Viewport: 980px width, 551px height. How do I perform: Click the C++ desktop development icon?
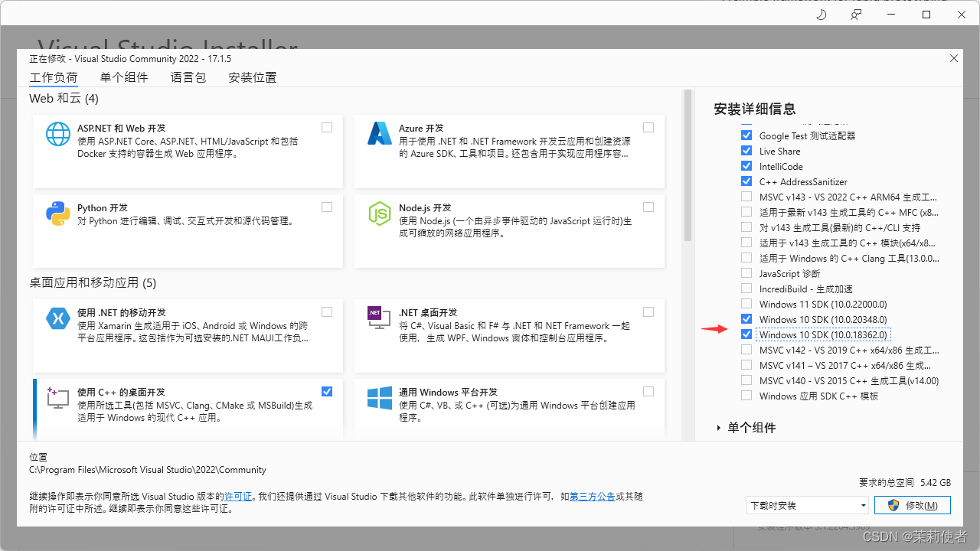tap(58, 398)
